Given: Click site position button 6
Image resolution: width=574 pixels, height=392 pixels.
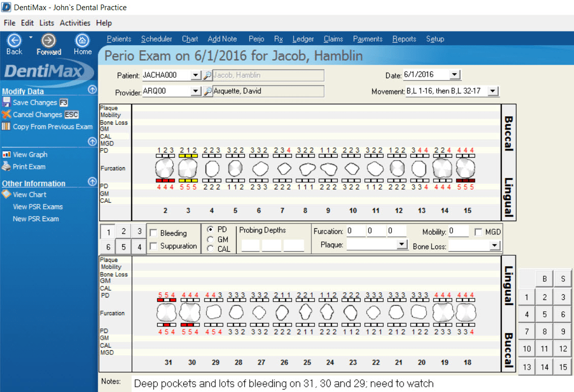Looking at the screenshot, I should pyautogui.click(x=108, y=247).
